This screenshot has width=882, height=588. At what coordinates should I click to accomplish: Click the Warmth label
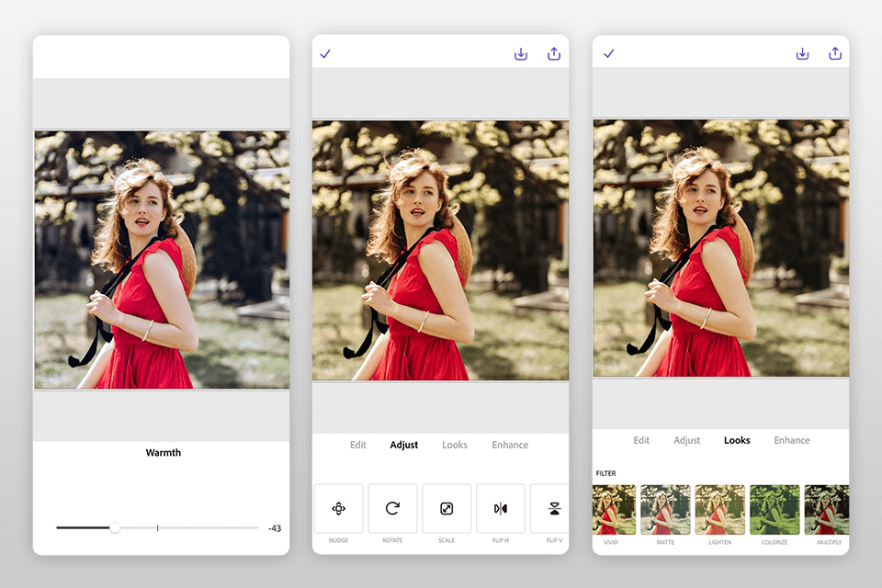tap(164, 452)
